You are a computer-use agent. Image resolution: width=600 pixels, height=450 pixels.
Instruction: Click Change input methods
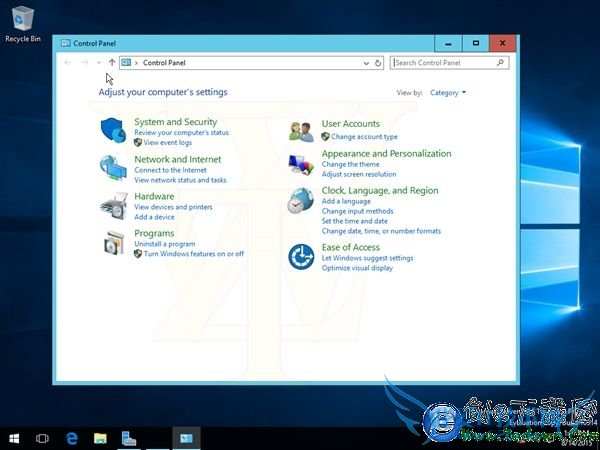tap(357, 211)
